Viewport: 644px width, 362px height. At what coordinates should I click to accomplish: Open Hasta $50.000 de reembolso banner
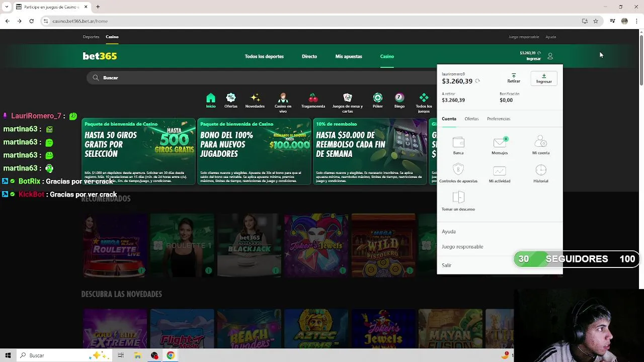(370, 152)
